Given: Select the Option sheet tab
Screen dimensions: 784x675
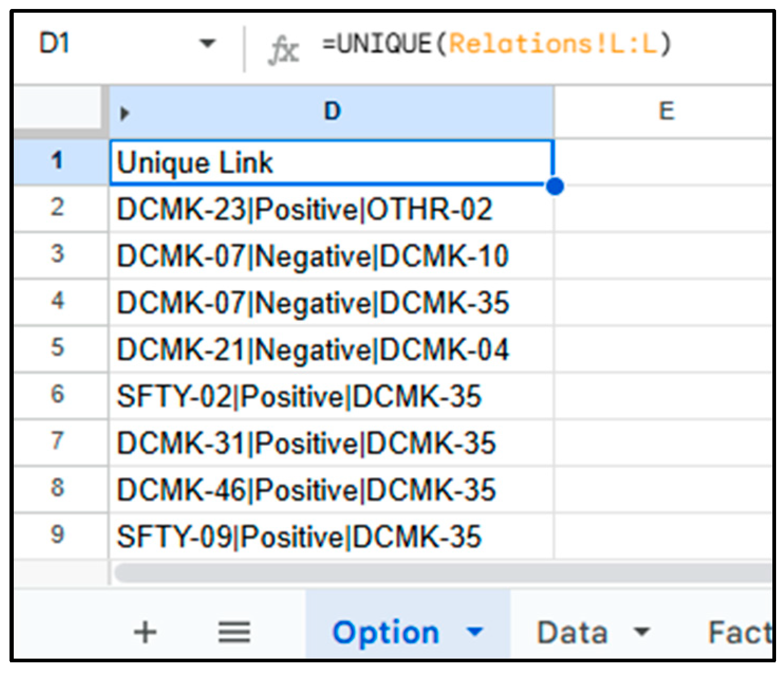Looking at the screenshot, I should point(386,632).
